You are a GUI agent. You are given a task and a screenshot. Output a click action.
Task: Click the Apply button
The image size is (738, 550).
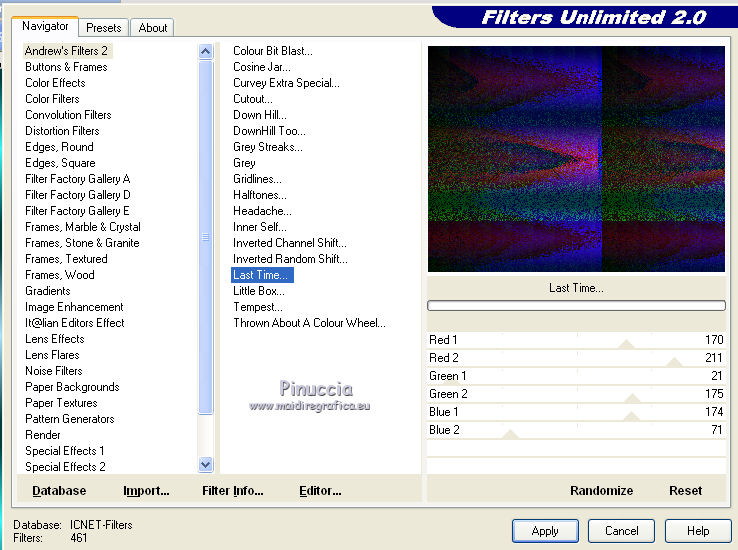coord(545,531)
